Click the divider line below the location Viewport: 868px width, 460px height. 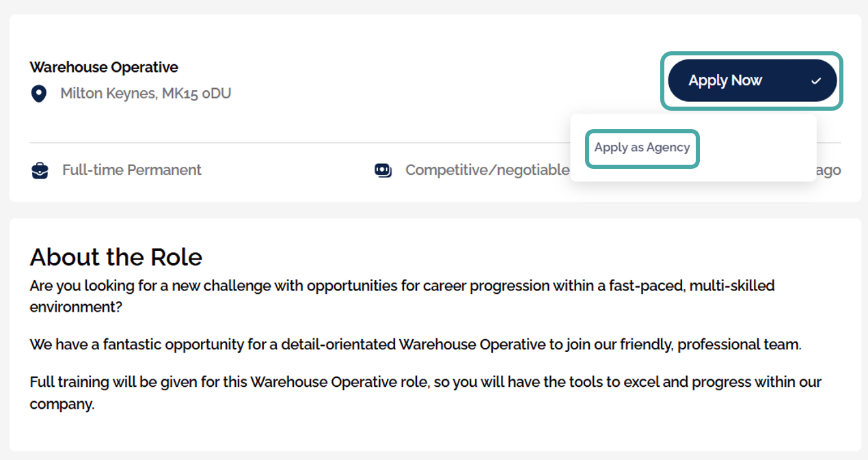(299, 143)
